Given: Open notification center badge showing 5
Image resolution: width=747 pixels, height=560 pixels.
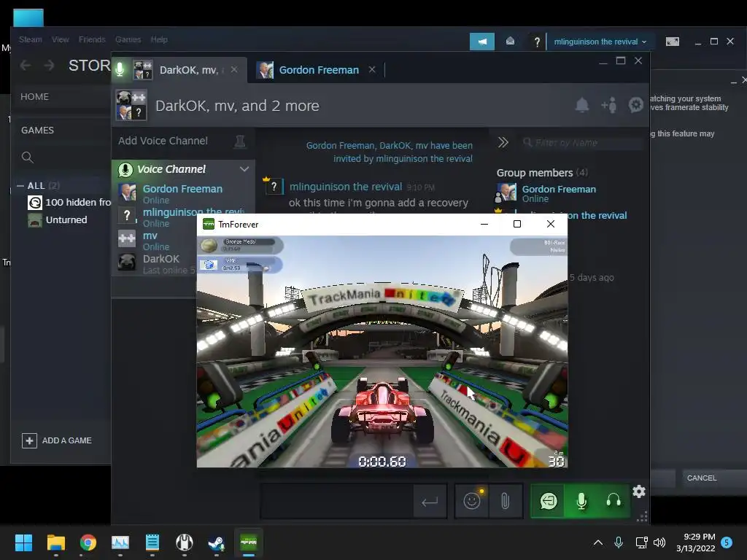Looking at the screenshot, I should coord(727,542).
